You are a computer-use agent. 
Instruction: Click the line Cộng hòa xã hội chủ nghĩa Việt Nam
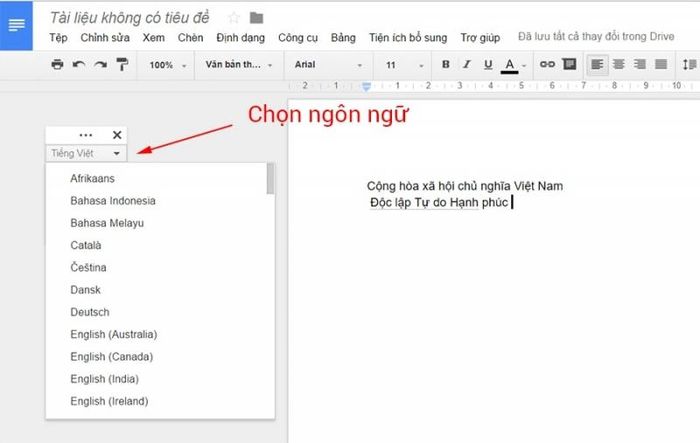coord(465,186)
